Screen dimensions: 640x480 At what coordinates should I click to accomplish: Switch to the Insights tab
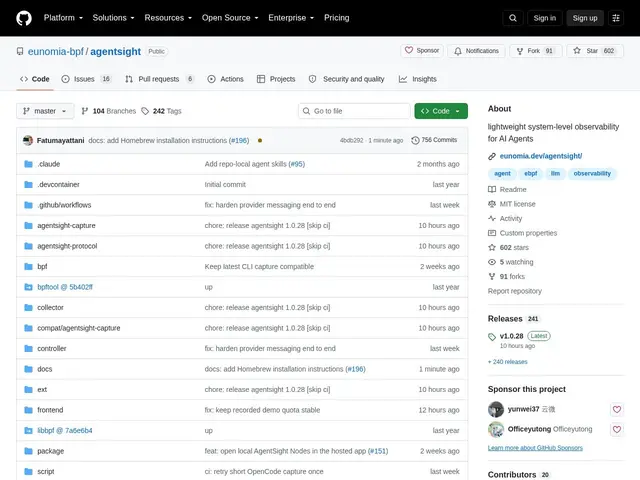coord(418,79)
